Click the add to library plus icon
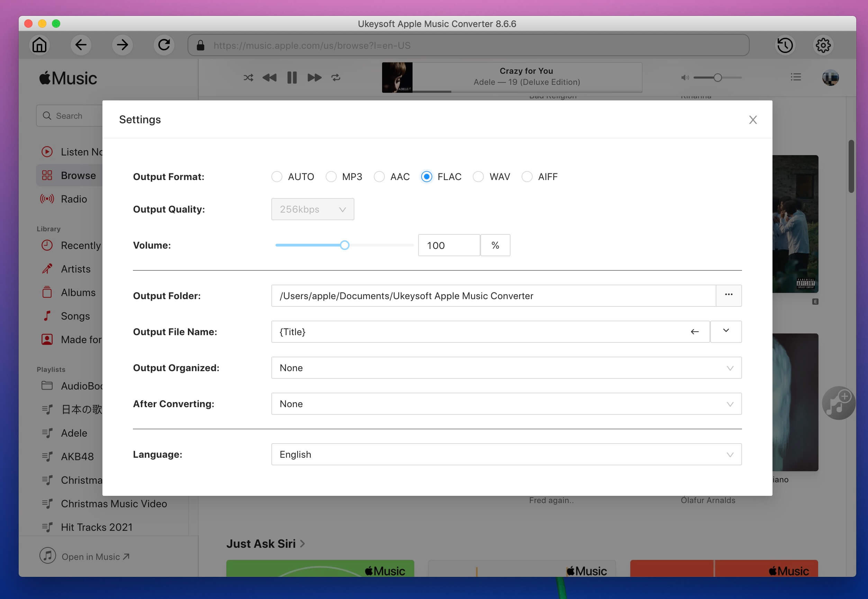868x599 pixels. click(838, 403)
